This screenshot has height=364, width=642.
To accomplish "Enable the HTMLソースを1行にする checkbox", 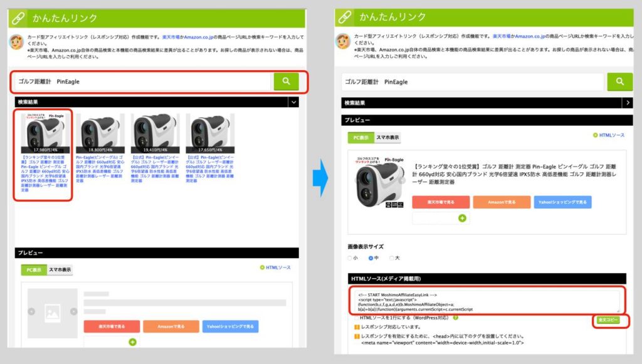I will point(356,318).
